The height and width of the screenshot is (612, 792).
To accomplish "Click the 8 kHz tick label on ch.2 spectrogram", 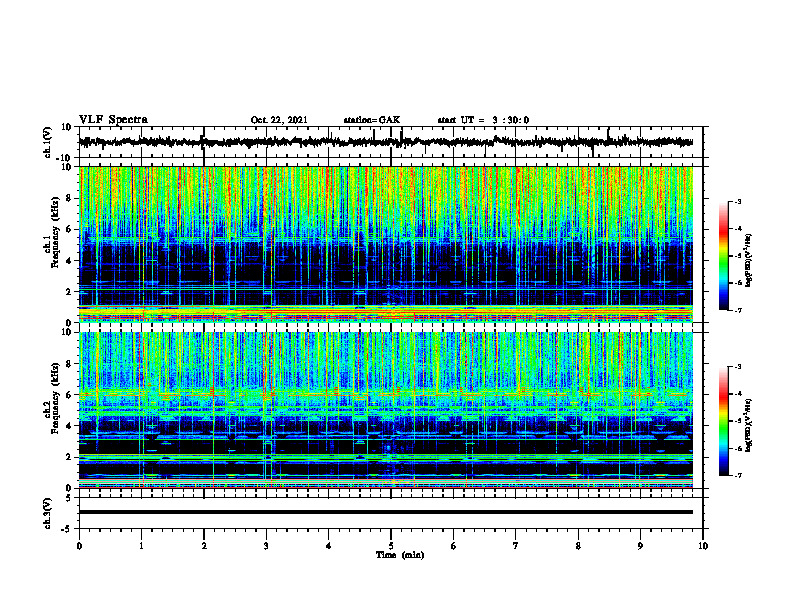I will (x=70, y=364).
